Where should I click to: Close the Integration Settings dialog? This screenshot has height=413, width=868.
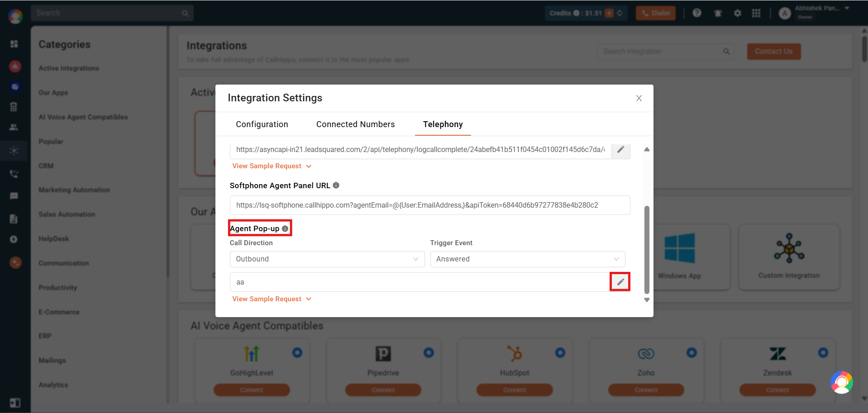click(639, 98)
